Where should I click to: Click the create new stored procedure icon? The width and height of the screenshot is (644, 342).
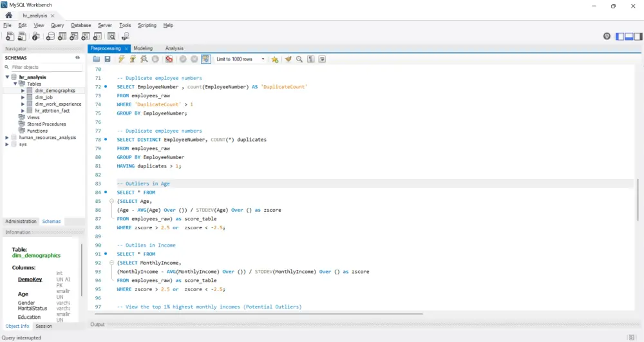pyautogui.click(x=86, y=37)
